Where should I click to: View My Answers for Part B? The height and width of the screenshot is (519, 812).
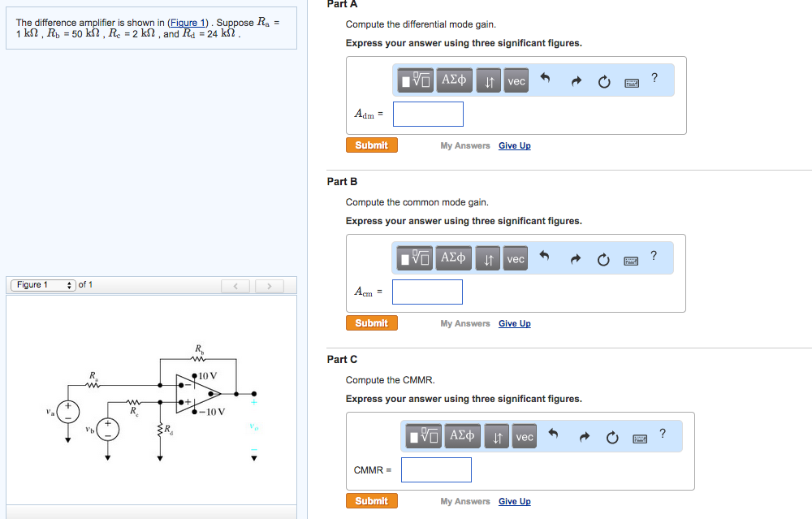pos(465,323)
